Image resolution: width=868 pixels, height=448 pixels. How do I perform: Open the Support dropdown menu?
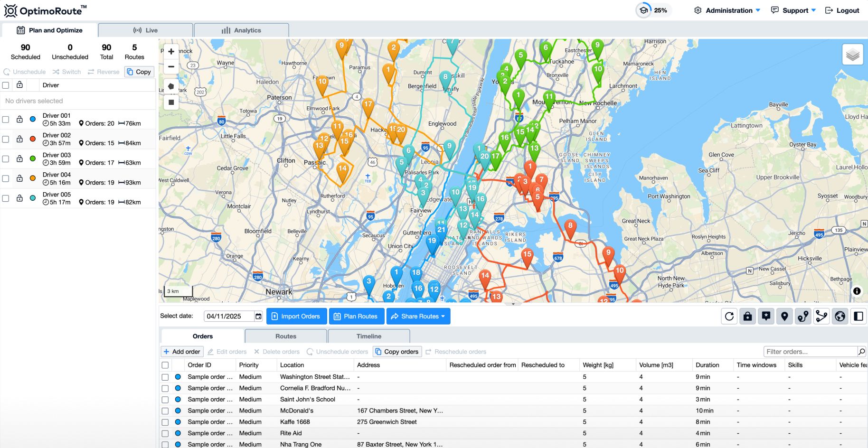(793, 10)
